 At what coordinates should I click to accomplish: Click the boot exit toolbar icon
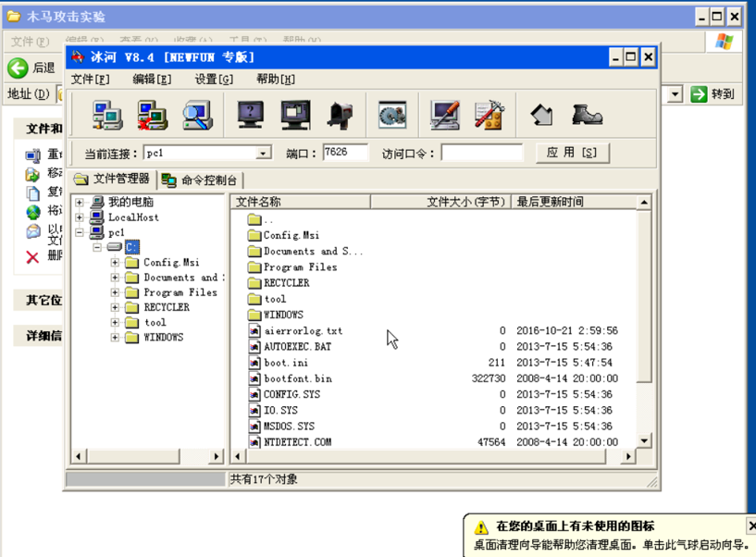tap(587, 115)
